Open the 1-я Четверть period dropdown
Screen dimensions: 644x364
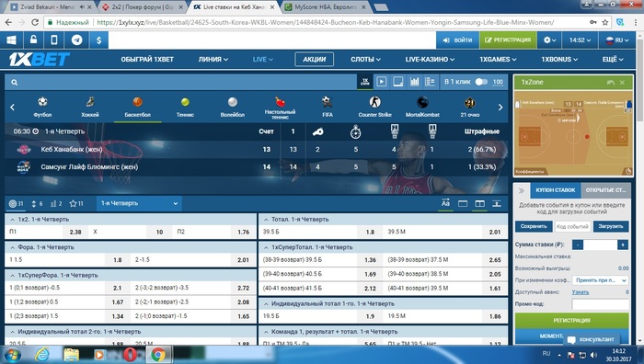coord(139,203)
